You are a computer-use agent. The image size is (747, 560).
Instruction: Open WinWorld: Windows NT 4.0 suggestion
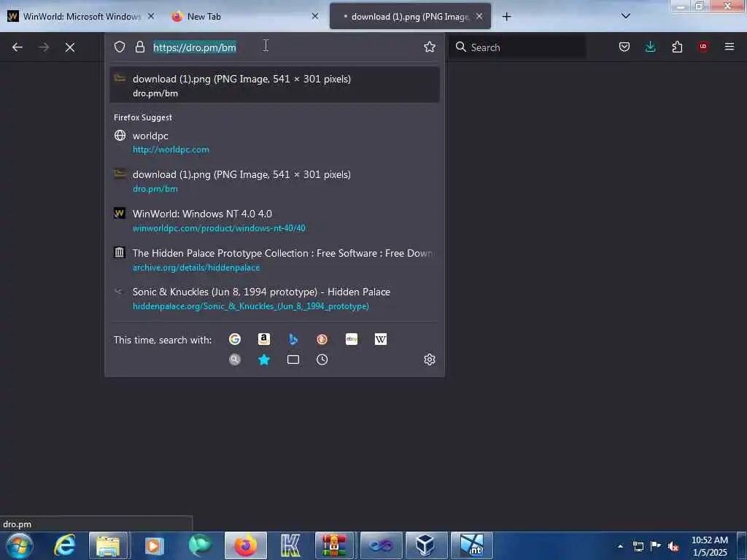[274, 220]
